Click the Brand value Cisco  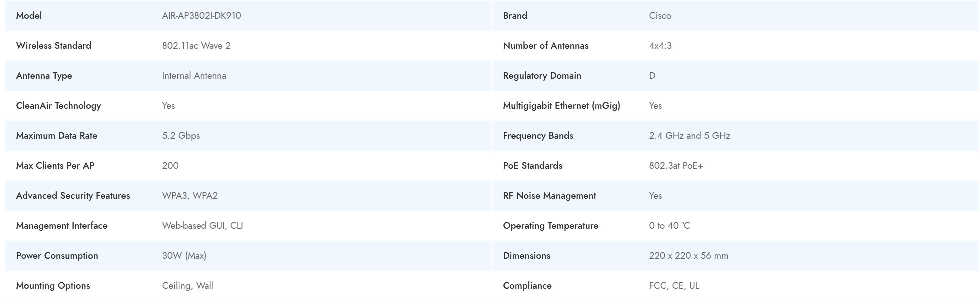(660, 16)
